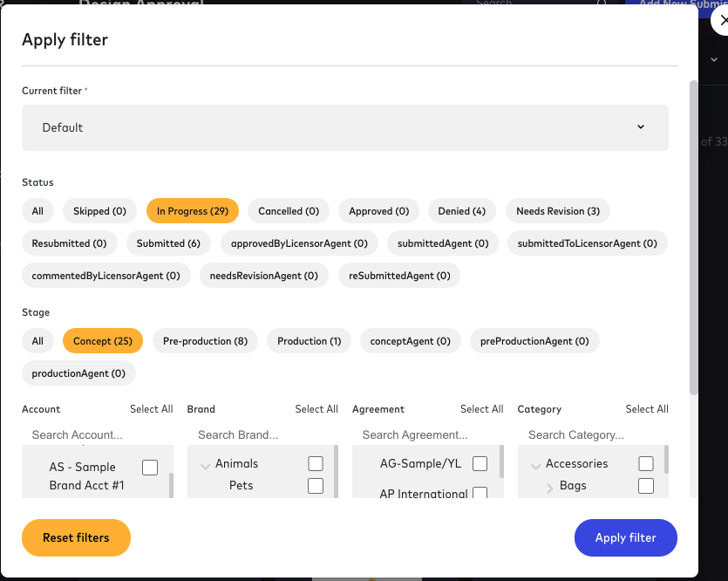The height and width of the screenshot is (581, 728).
Task: Check the Bags category checkbox
Action: coord(645,486)
